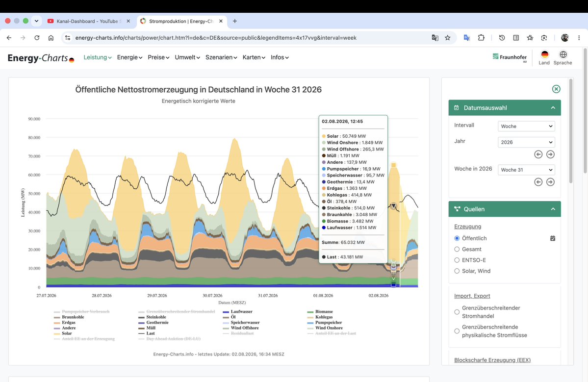Select the Gesamt radio button

point(457,249)
